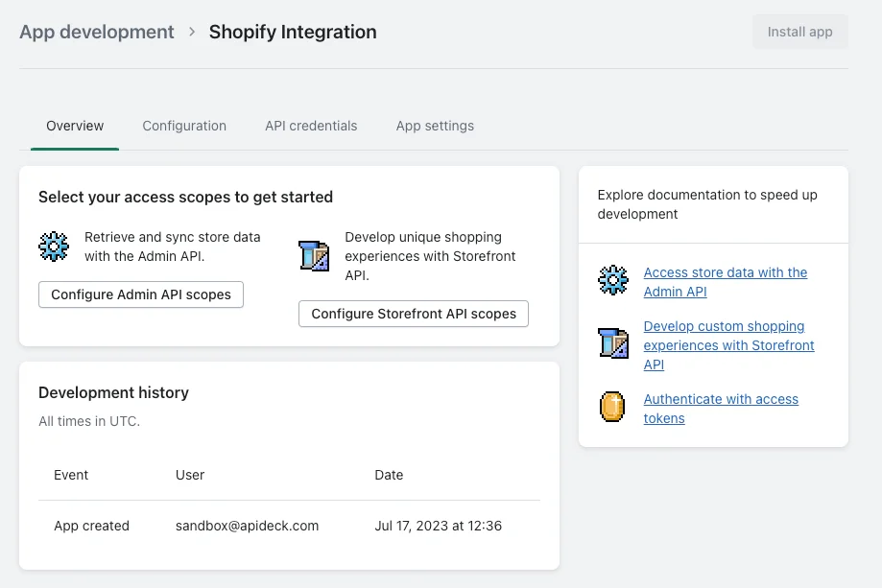Click the Install app button
Image resolution: width=882 pixels, height=588 pixels.
point(799,32)
